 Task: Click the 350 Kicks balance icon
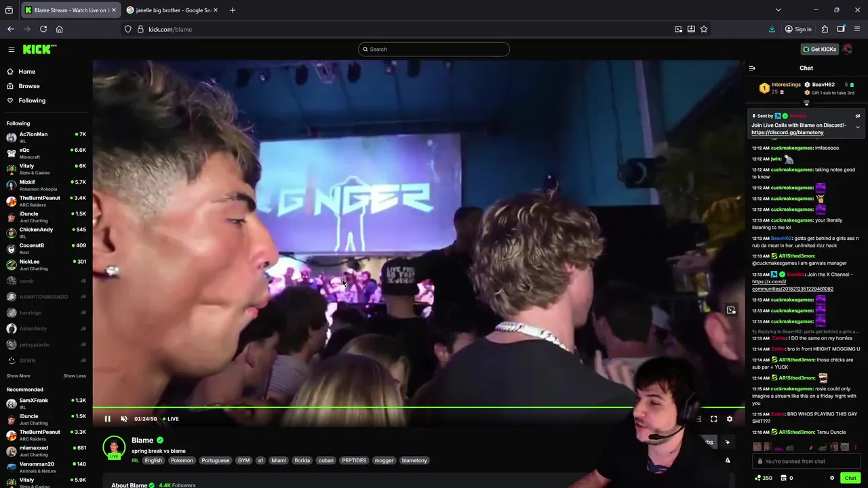pos(764,478)
